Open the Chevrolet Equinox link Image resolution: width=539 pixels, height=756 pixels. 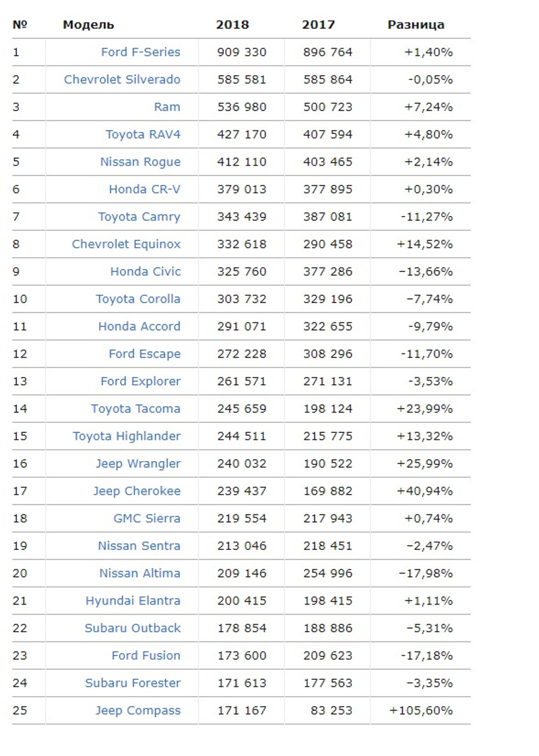click(x=126, y=244)
